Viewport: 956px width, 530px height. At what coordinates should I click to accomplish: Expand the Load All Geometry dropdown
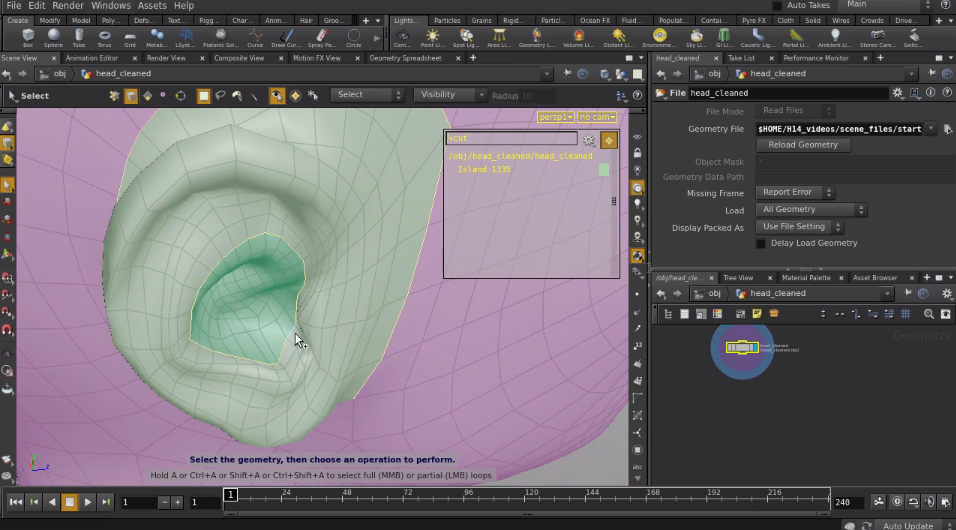pos(811,209)
